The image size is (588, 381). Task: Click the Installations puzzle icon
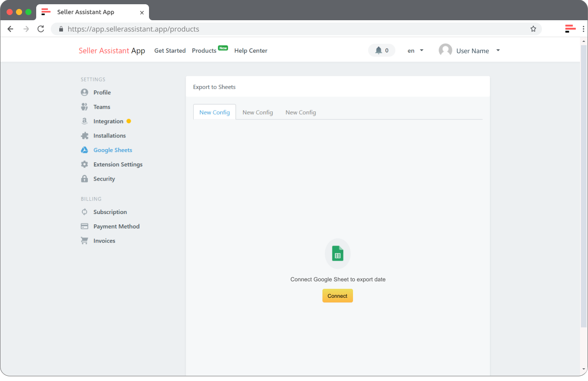coord(85,135)
